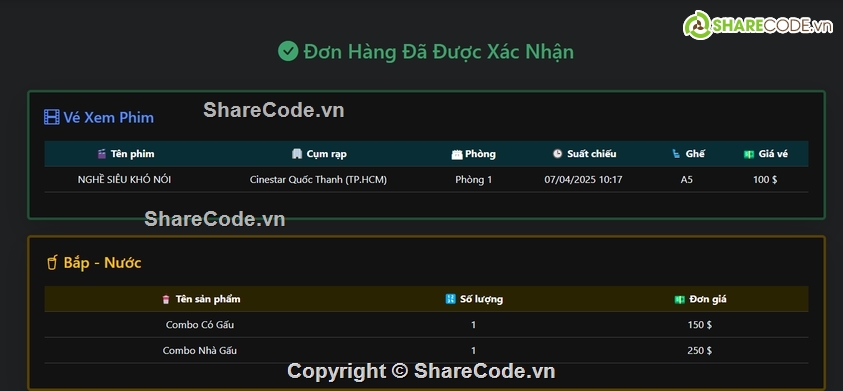Click the quantity 1 in Combo Nhà Gấu row
This screenshot has height=391, width=843.
(473, 351)
